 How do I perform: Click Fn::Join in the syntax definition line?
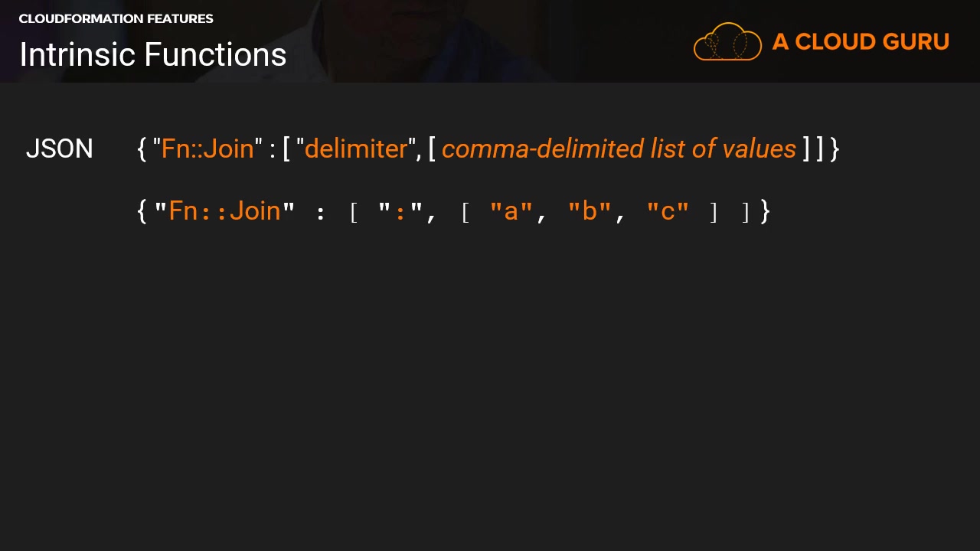[x=207, y=148]
